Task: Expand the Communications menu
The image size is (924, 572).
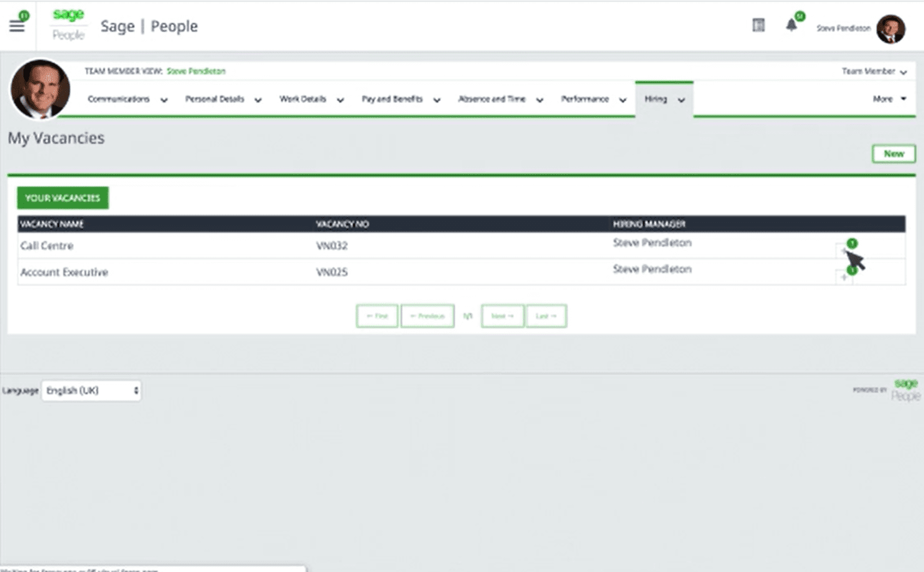Action: click(127, 99)
